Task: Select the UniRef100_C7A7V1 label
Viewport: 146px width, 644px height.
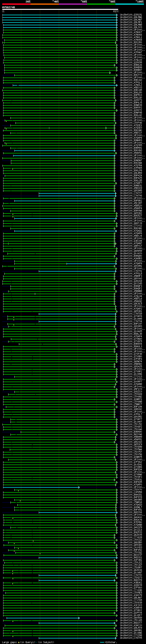Action: [x=131, y=271]
